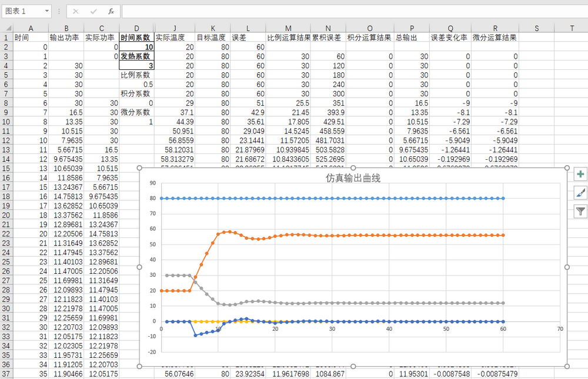Click the formula bar cancel X icon
588x379 pixels.
tap(76, 11)
